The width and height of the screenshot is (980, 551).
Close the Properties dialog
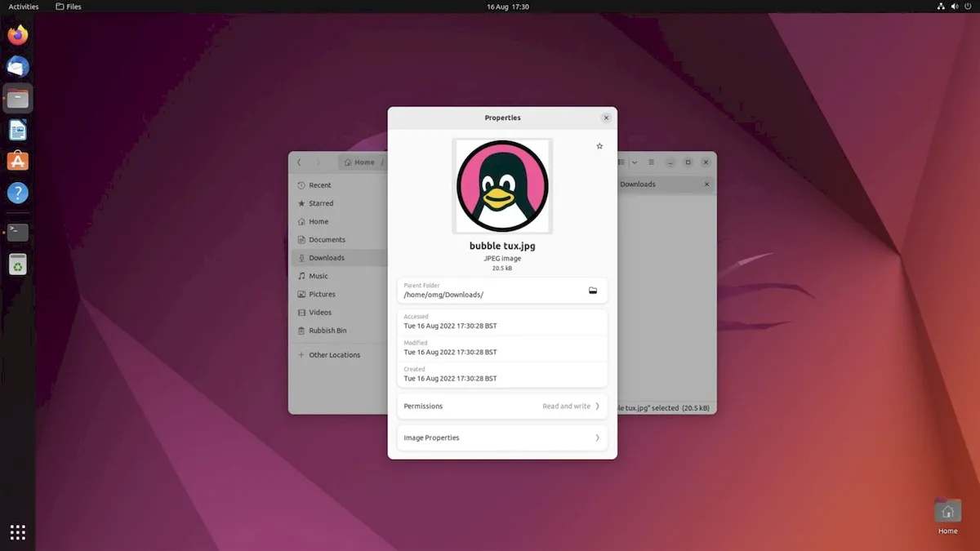(x=606, y=118)
